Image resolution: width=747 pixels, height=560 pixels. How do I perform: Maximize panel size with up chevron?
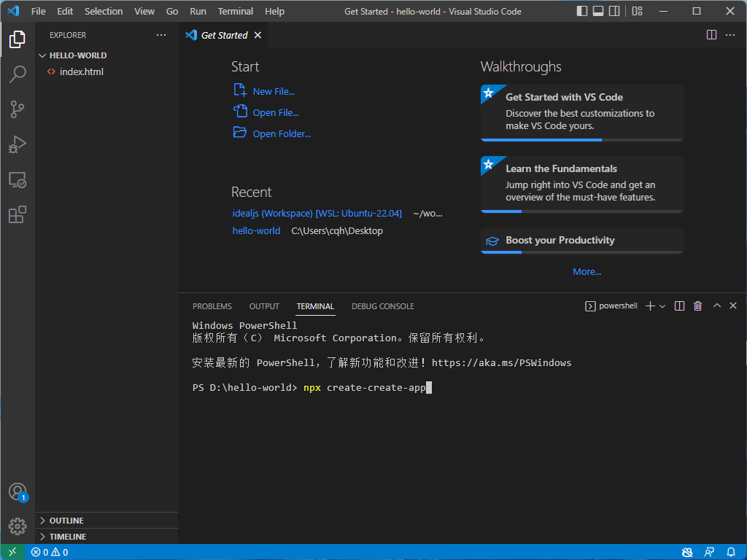pyautogui.click(x=716, y=306)
